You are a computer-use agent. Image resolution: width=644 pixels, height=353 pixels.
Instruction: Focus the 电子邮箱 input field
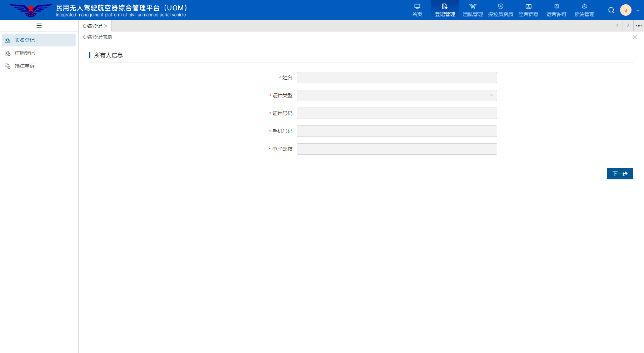(x=397, y=149)
